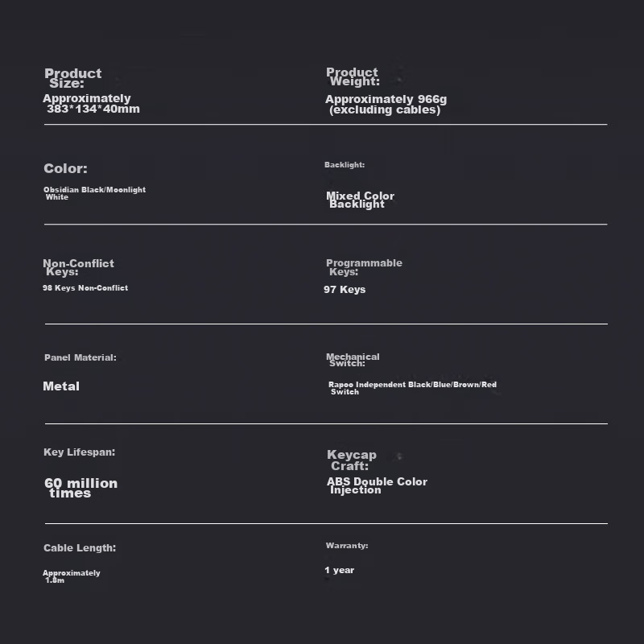Click the Product Weight heading
644x644 pixels.
tap(353, 77)
